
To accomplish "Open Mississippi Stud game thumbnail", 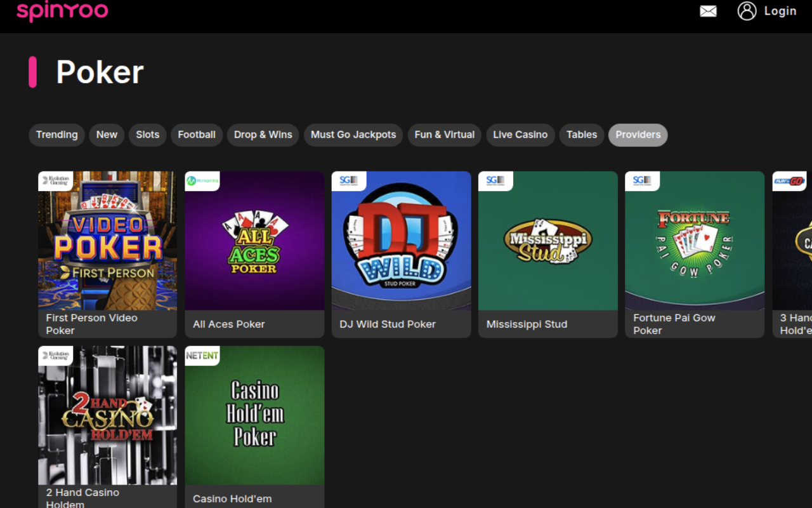I will point(547,241).
